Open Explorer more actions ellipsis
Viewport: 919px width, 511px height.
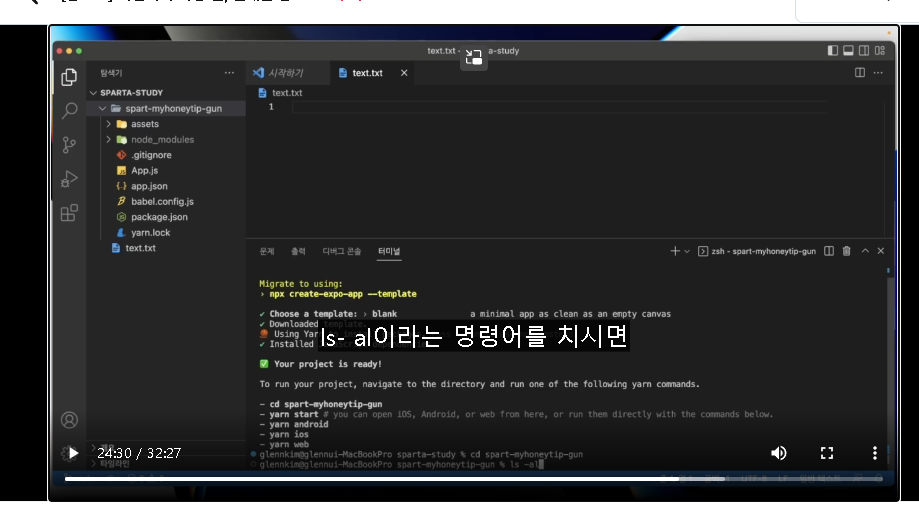[229, 73]
